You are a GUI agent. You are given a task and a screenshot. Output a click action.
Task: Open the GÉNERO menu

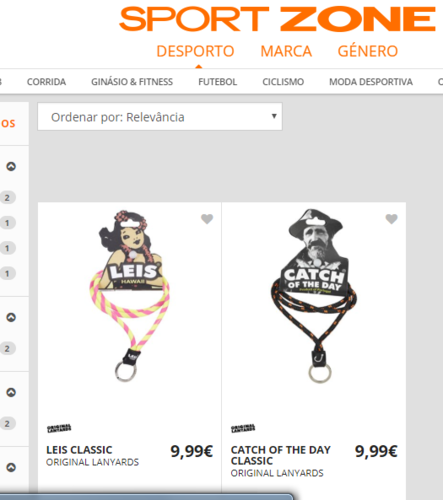(x=368, y=51)
